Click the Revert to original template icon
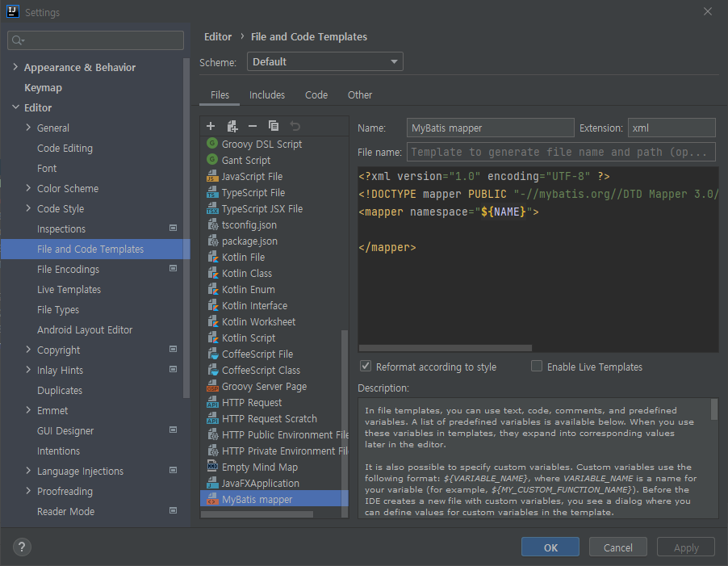 pos(295,126)
